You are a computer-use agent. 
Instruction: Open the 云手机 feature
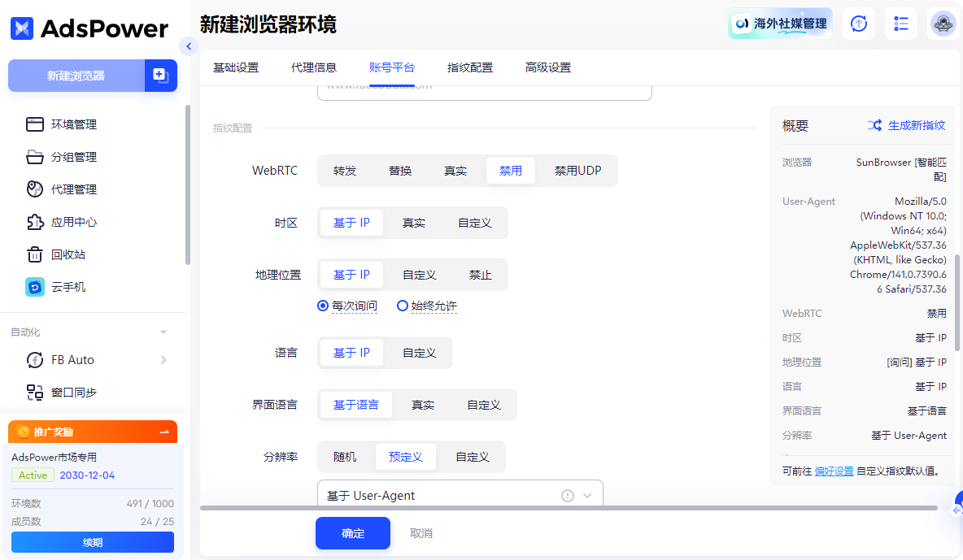point(69,286)
